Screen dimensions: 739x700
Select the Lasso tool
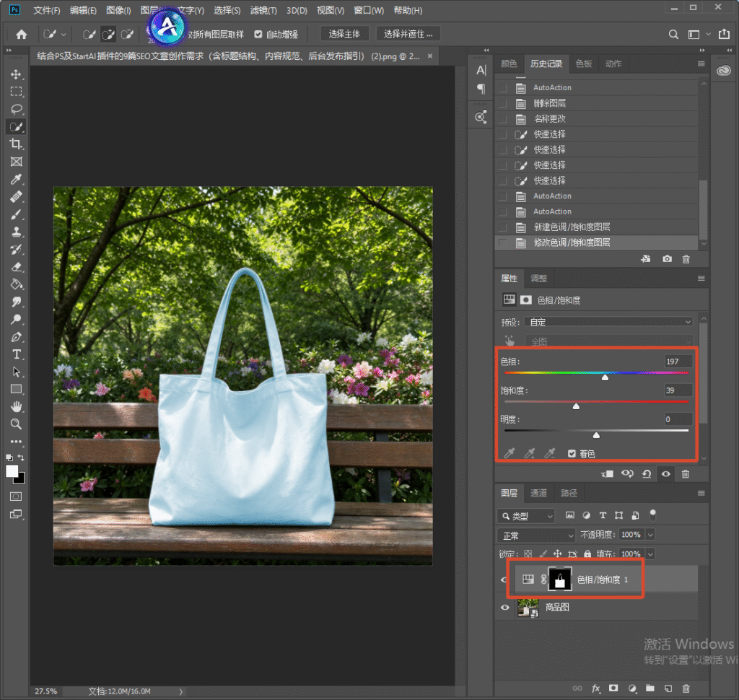coord(16,109)
